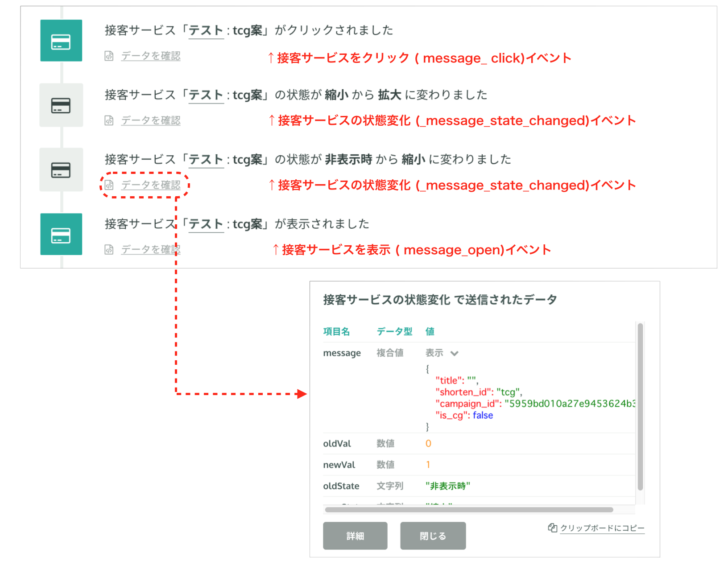Image resolution: width=728 pixels, height=569 pixels.
Task: Click message row name
Action: [x=342, y=353]
